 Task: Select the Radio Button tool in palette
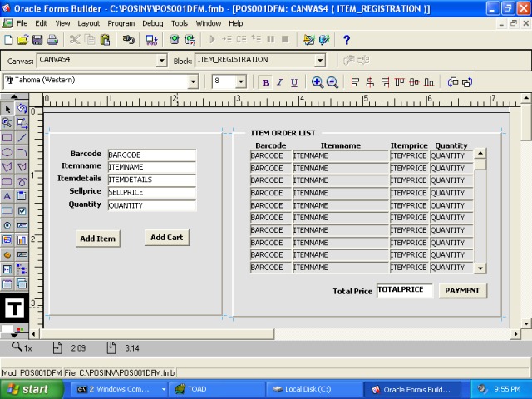[x=7, y=225]
